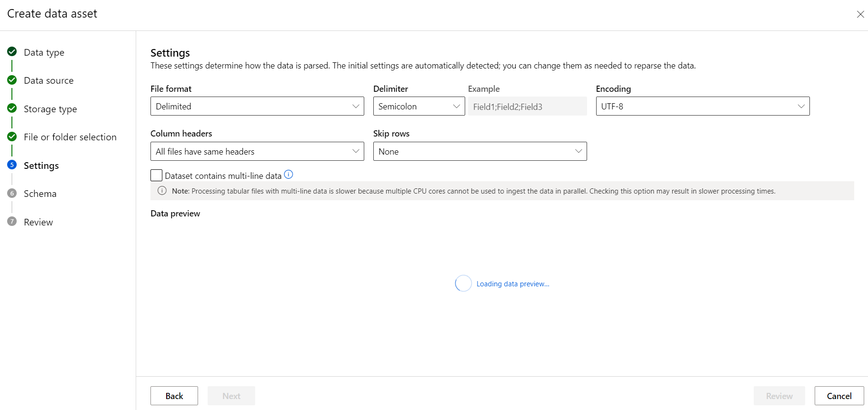Screen dimensions: 868x410
Task: Open the File format dropdown
Action: point(257,106)
